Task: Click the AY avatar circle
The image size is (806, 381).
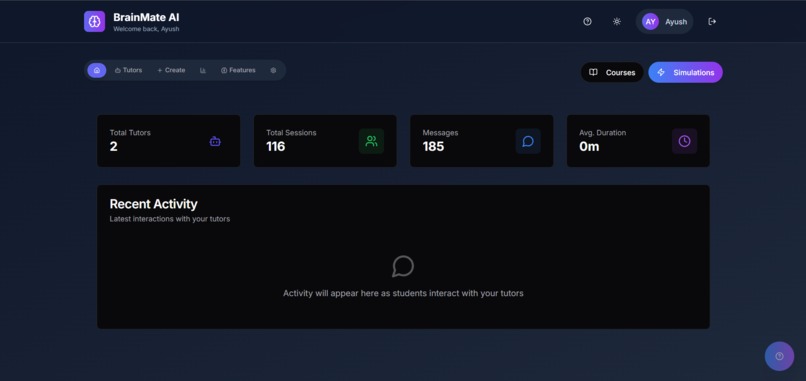Action: click(650, 22)
